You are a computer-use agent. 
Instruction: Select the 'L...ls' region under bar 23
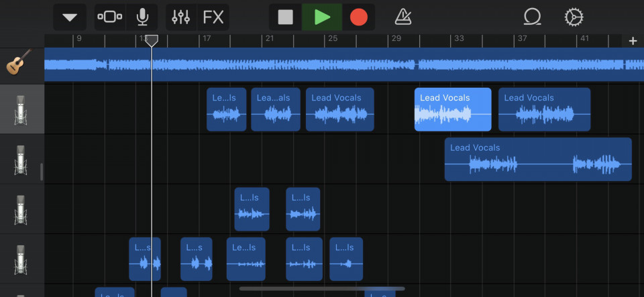(x=304, y=259)
